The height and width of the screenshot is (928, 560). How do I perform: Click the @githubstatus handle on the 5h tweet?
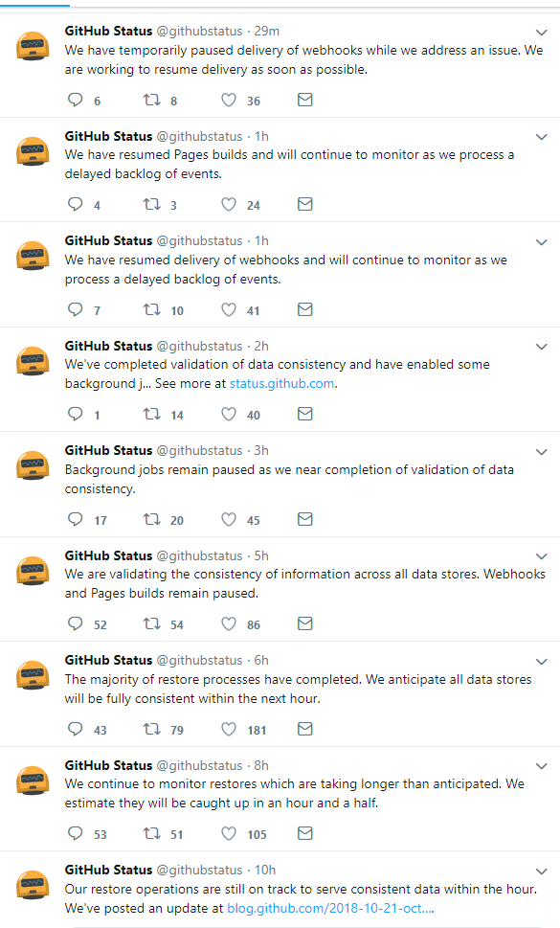(x=199, y=555)
